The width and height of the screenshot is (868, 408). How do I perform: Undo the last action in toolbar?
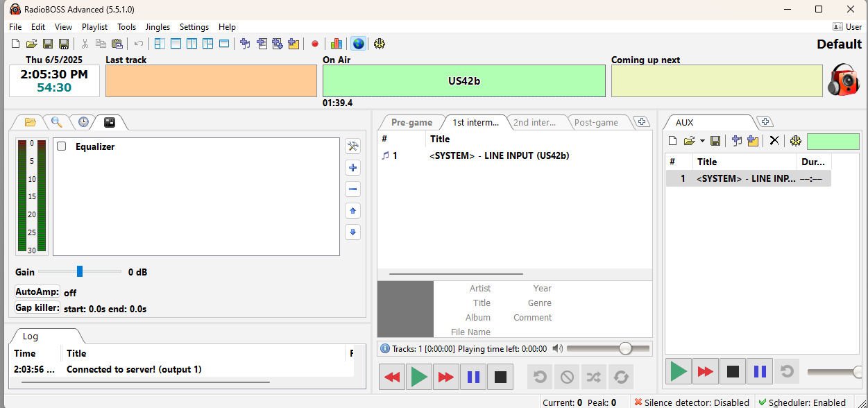(x=138, y=44)
